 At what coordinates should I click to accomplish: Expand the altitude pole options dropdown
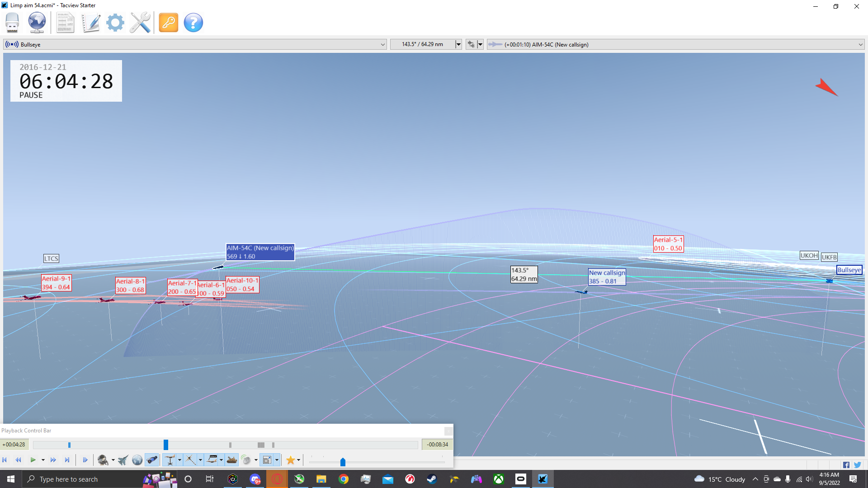[179, 460]
